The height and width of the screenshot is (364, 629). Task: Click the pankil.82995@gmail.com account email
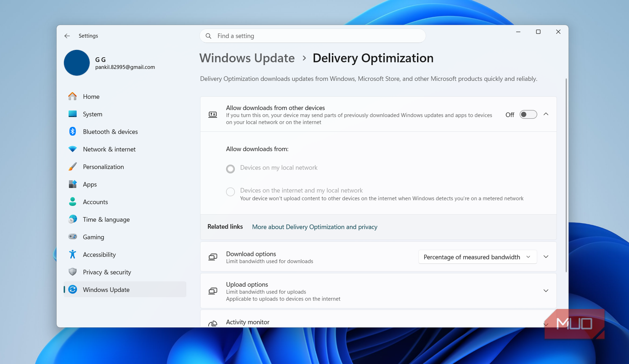point(125,67)
